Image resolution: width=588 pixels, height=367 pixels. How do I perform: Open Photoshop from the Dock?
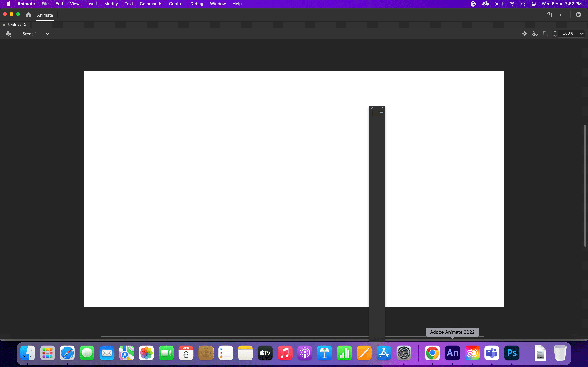(512, 353)
